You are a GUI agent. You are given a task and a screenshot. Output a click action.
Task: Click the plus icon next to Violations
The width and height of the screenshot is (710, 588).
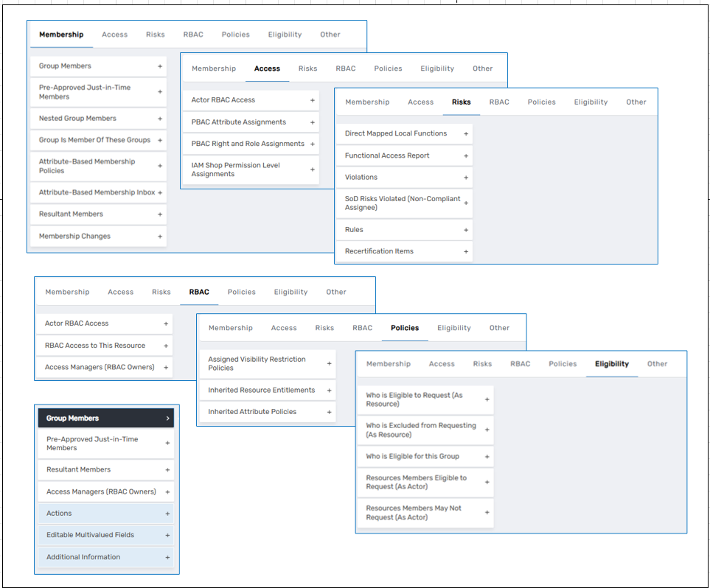(466, 178)
